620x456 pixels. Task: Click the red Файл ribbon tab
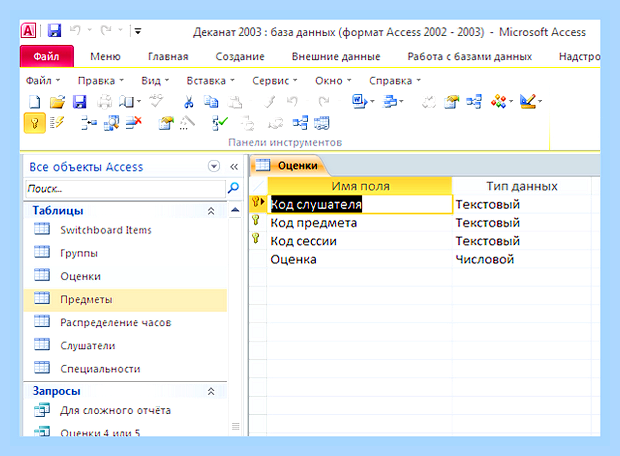tap(47, 56)
